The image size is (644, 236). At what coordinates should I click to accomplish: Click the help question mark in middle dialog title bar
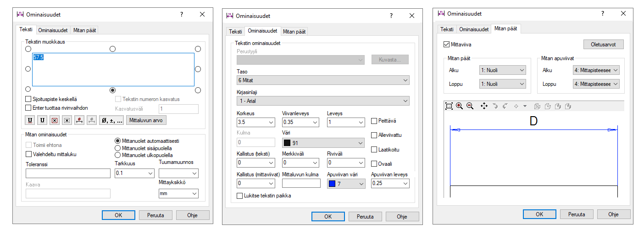[391, 16]
